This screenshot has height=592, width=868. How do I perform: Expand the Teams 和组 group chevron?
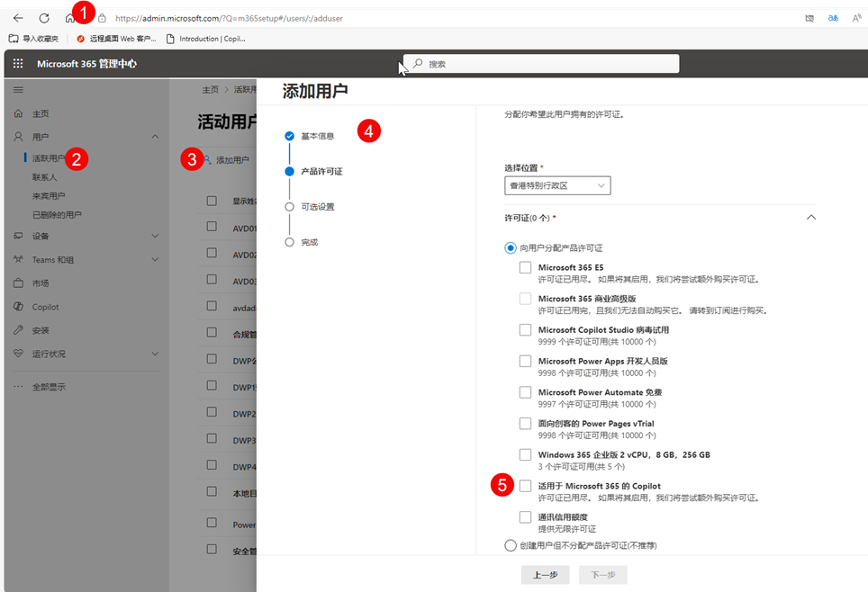155,259
